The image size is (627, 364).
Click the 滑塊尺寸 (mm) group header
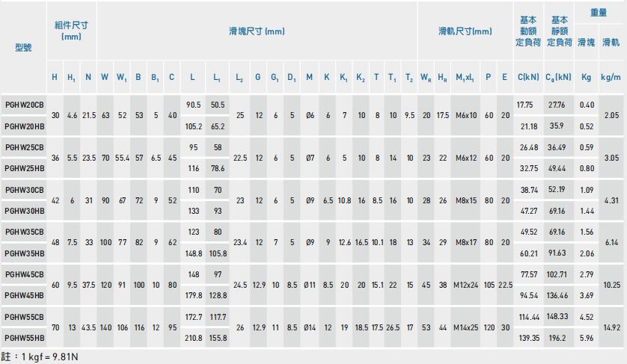tap(257, 31)
